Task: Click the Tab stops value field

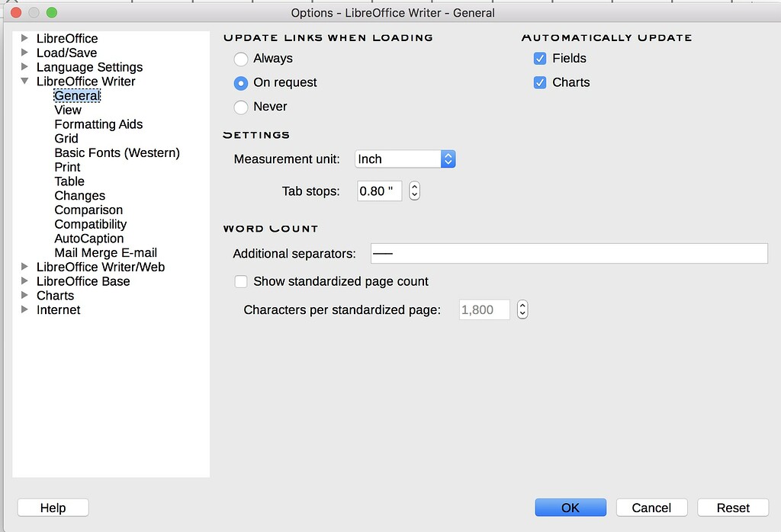Action: point(380,191)
